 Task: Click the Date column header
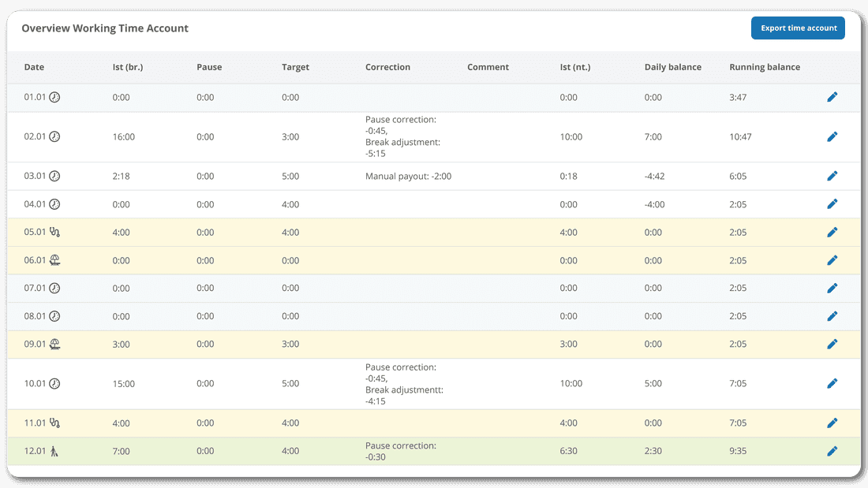point(34,67)
